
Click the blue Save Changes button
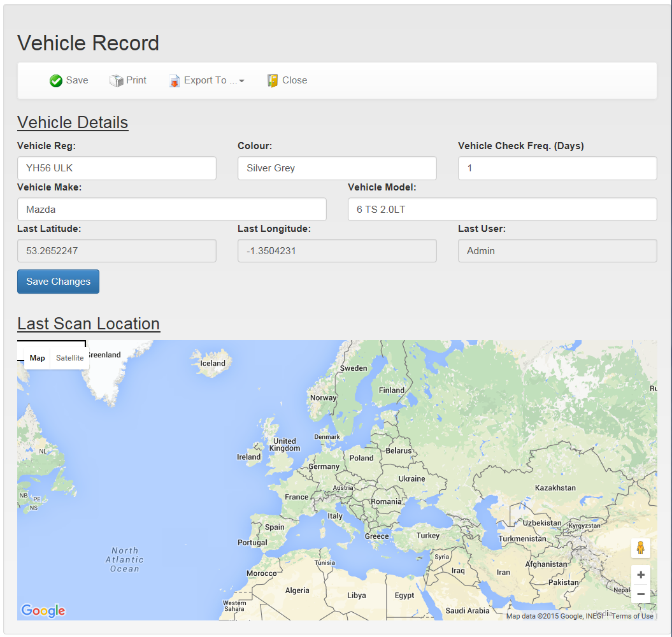[x=59, y=282]
